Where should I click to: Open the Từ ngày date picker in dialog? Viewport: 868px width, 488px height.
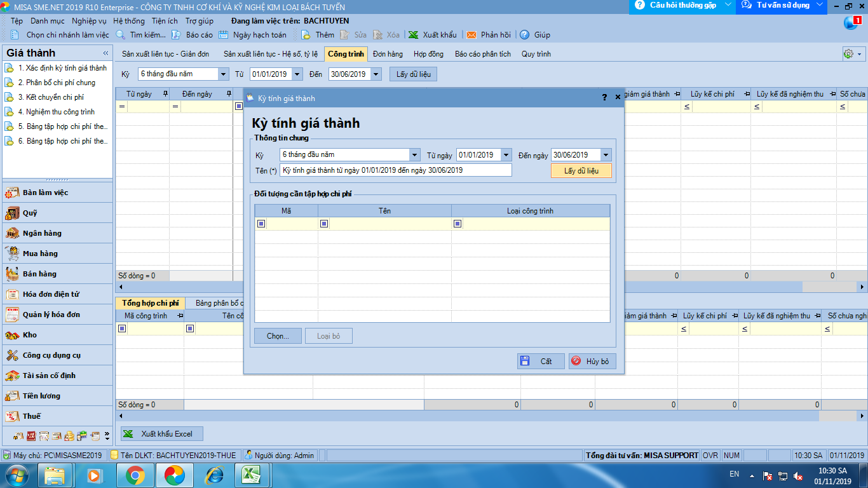coord(506,155)
